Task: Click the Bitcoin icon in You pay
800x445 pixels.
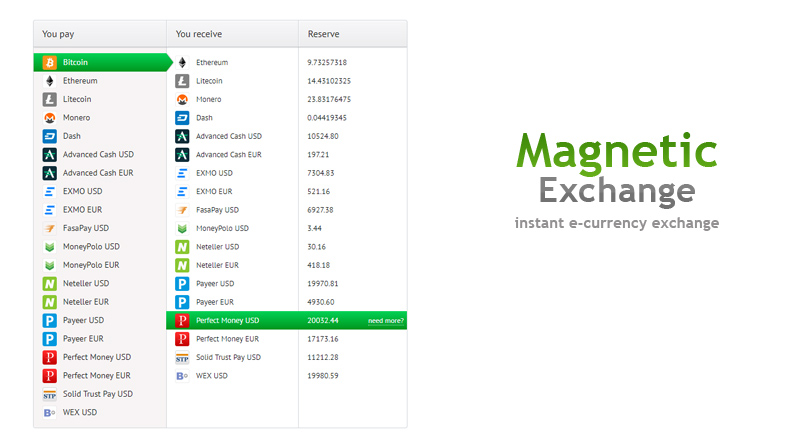Action: point(49,62)
